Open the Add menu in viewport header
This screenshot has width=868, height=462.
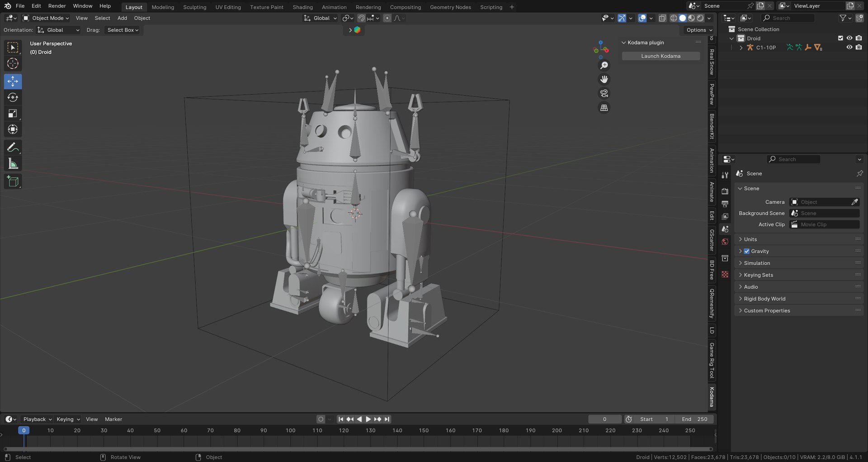122,18
